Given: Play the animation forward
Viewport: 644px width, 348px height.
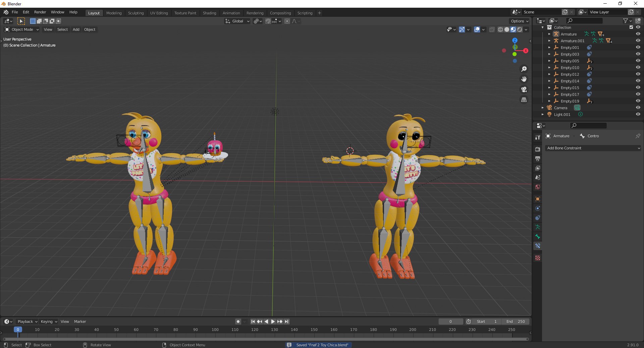Looking at the screenshot, I should 273,322.
